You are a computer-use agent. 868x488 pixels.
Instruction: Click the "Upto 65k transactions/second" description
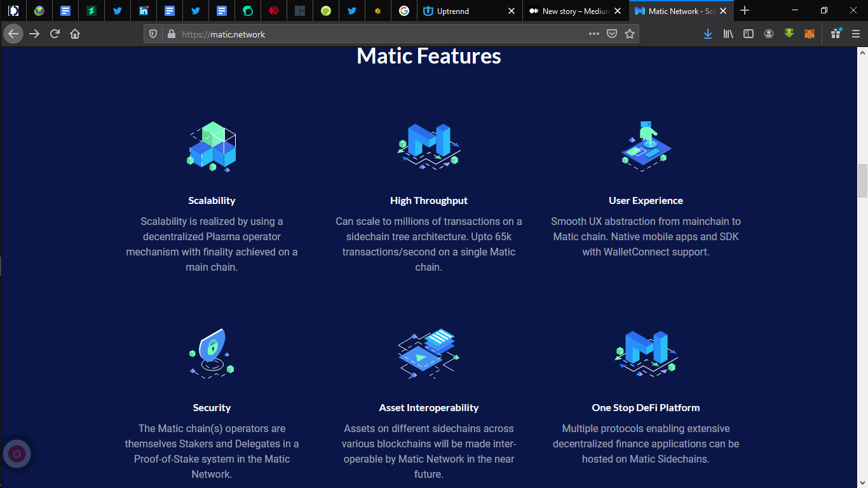[x=429, y=245]
